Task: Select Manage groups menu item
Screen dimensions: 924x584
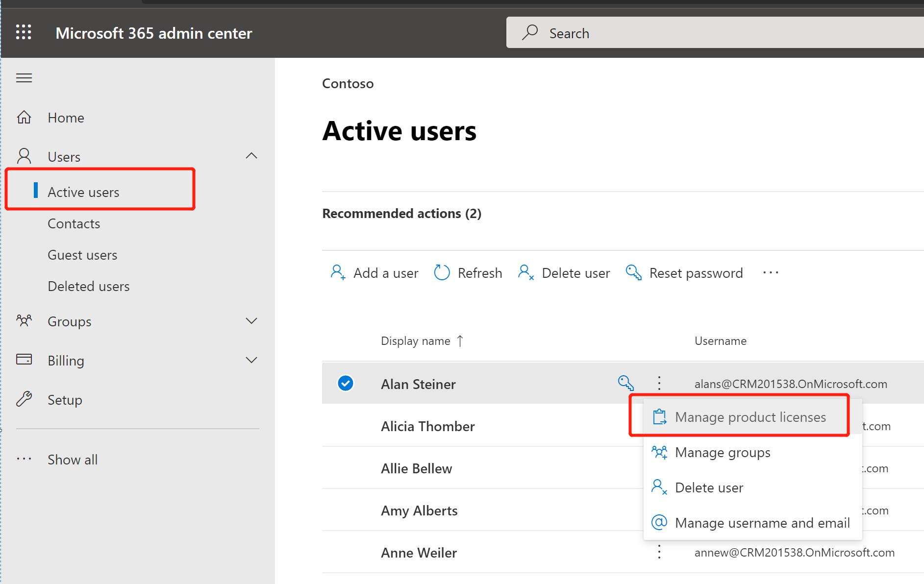Action: pyautogui.click(x=752, y=452)
